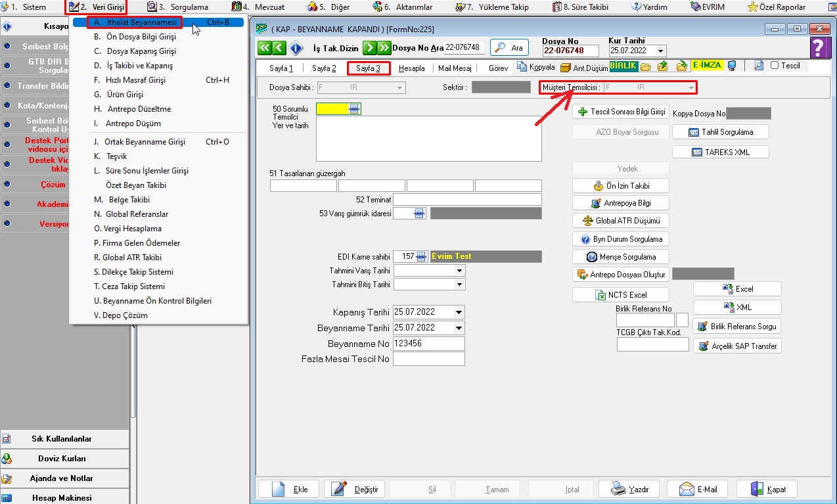Switch to the Sayfa 3 tab
The height and width of the screenshot is (504, 837).
(369, 68)
